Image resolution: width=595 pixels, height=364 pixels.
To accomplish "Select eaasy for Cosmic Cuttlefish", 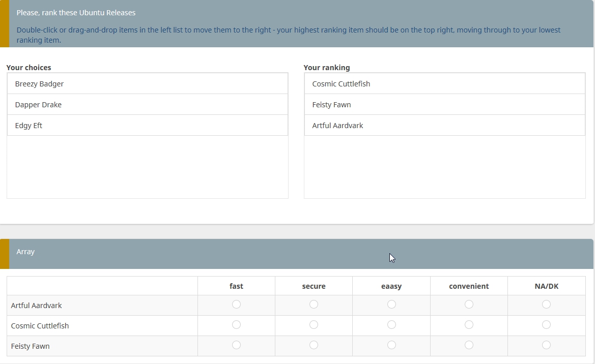I will click(x=391, y=325).
